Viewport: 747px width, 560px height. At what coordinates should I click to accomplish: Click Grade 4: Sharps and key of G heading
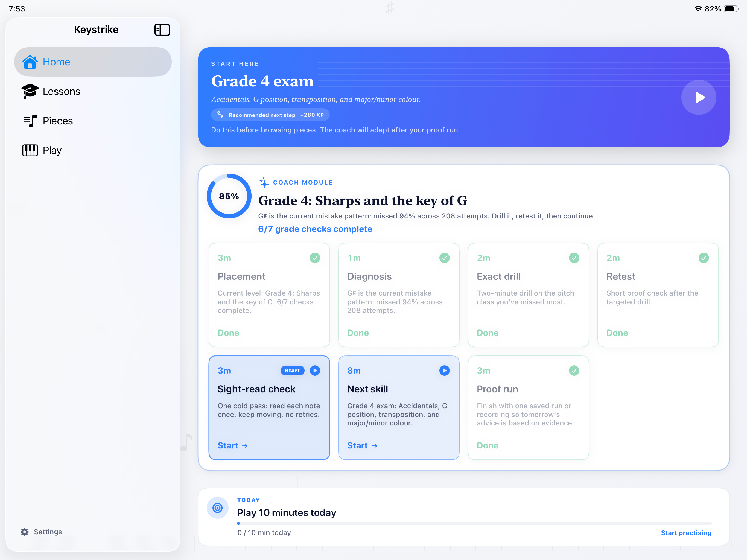click(362, 201)
